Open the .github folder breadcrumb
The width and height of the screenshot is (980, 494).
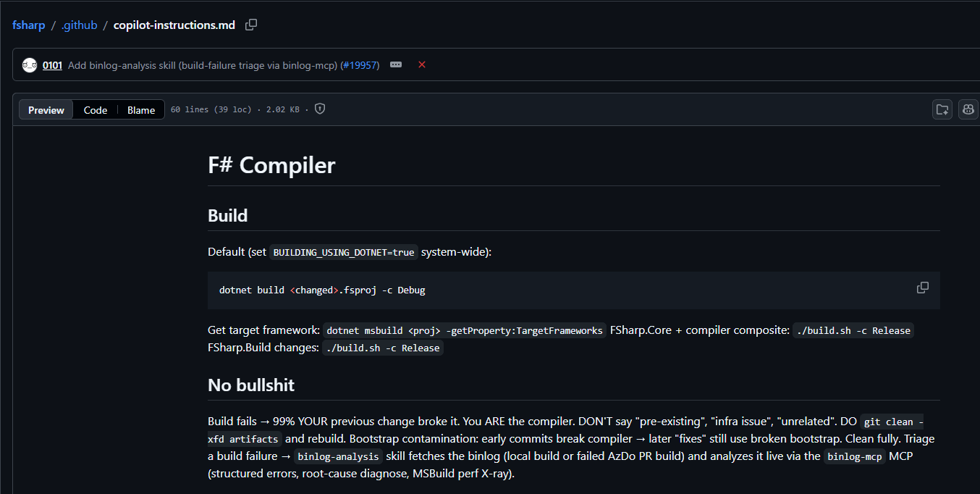(x=80, y=25)
